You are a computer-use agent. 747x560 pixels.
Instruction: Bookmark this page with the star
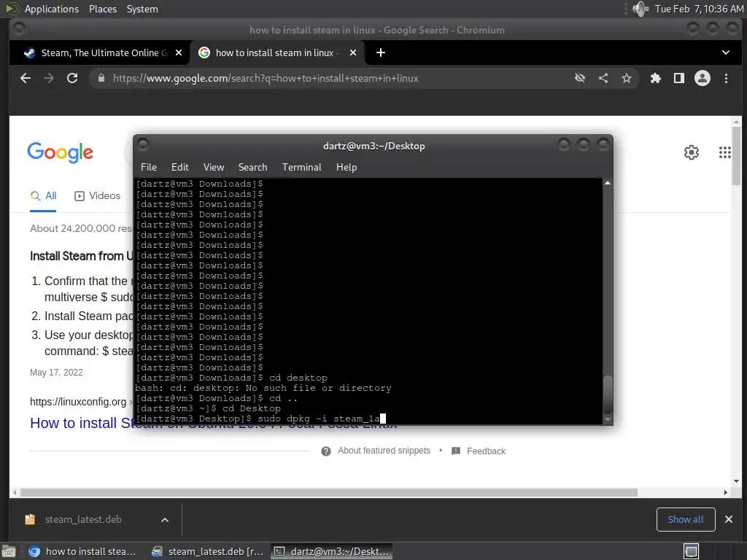(x=627, y=78)
